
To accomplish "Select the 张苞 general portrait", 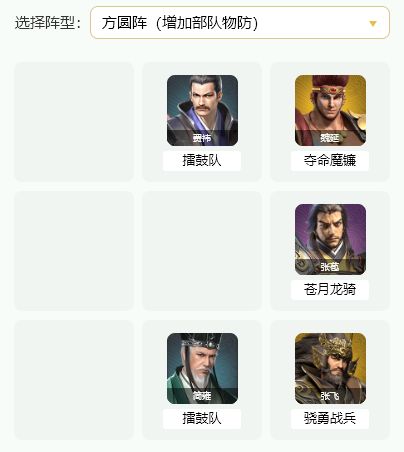I will pos(330,239).
